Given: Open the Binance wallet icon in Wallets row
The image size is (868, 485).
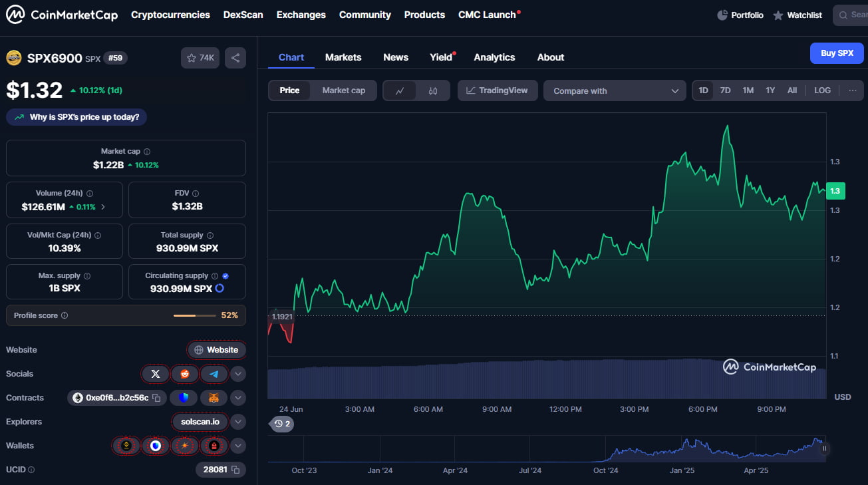Looking at the screenshot, I should pyautogui.click(x=126, y=446).
